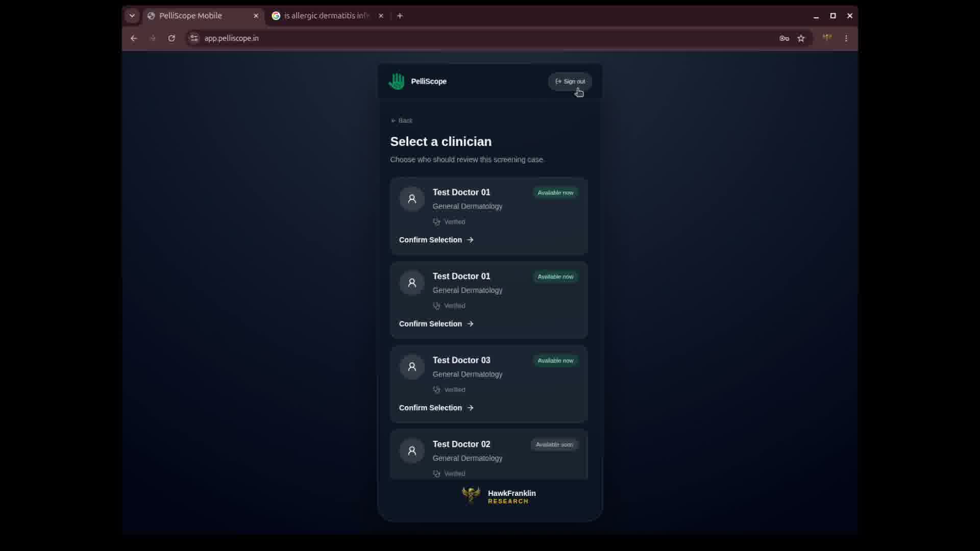The image size is (980, 551).
Task: Click the address bar URL app.pelliscope.in
Action: coord(232,38)
